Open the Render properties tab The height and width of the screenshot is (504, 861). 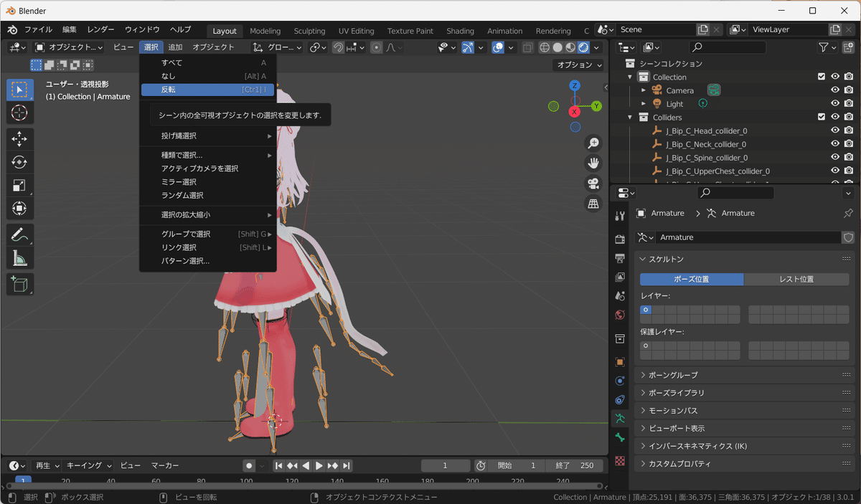620,239
